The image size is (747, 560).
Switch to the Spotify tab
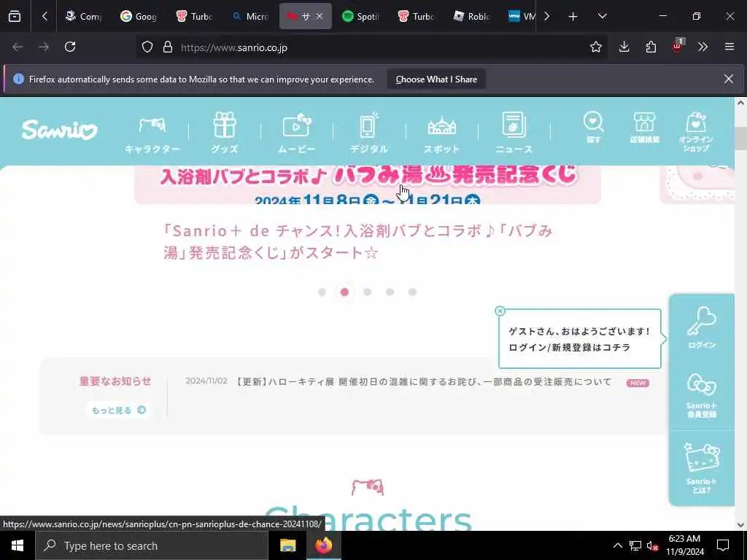pyautogui.click(x=360, y=16)
